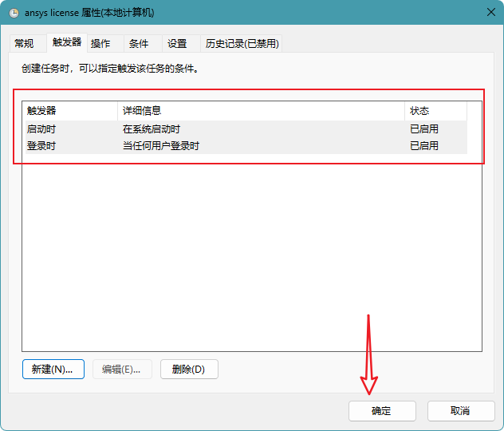Screen dimensions: 504x431
Task: Select the 登录时 trigger row
Action: point(246,146)
